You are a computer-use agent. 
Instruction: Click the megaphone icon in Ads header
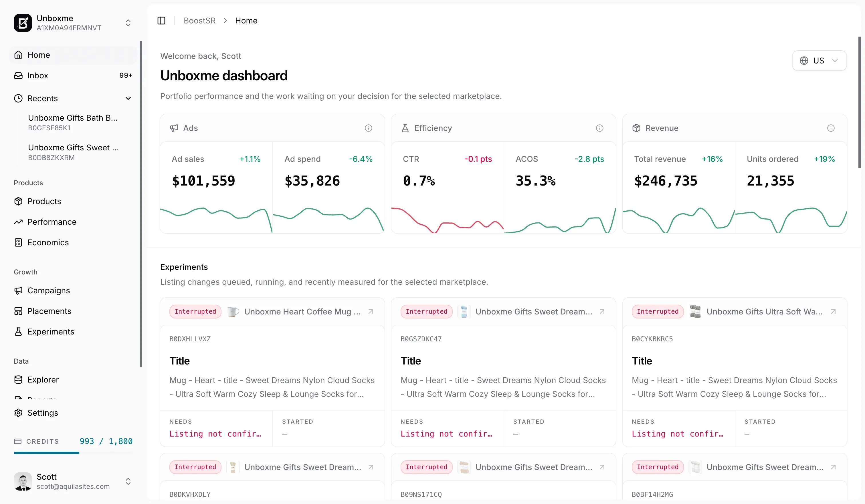(174, 128)
